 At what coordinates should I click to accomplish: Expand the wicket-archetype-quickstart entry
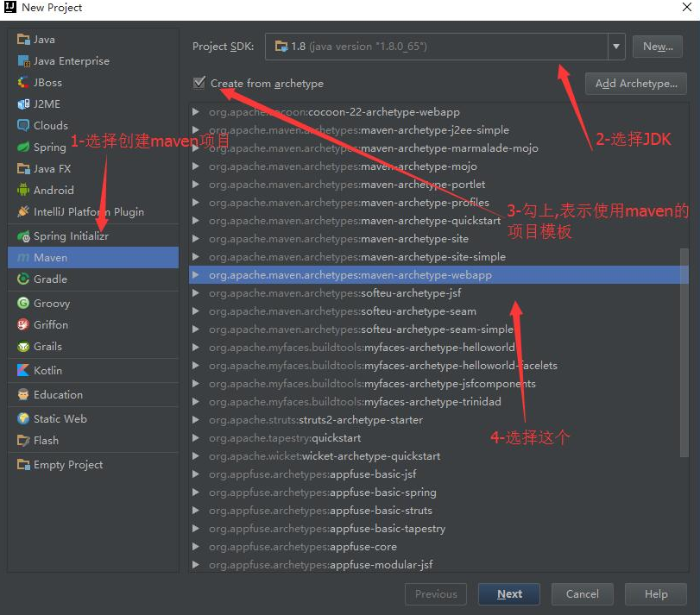click(x=195, y=456)
